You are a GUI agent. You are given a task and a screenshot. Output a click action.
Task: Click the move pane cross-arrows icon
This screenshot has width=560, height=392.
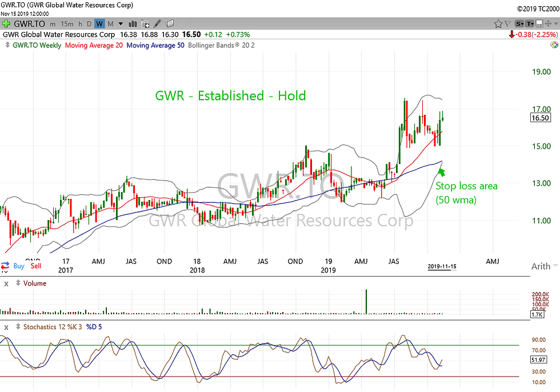548,24
